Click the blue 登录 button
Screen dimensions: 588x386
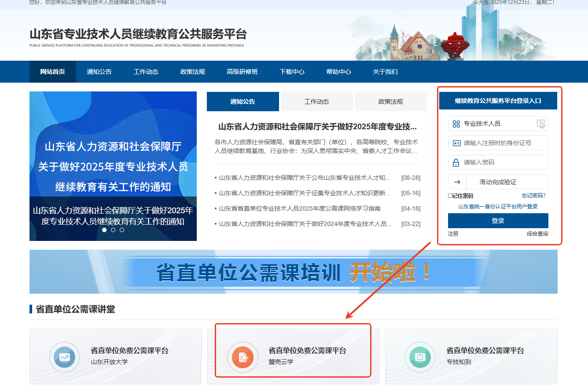coord(498,221)
